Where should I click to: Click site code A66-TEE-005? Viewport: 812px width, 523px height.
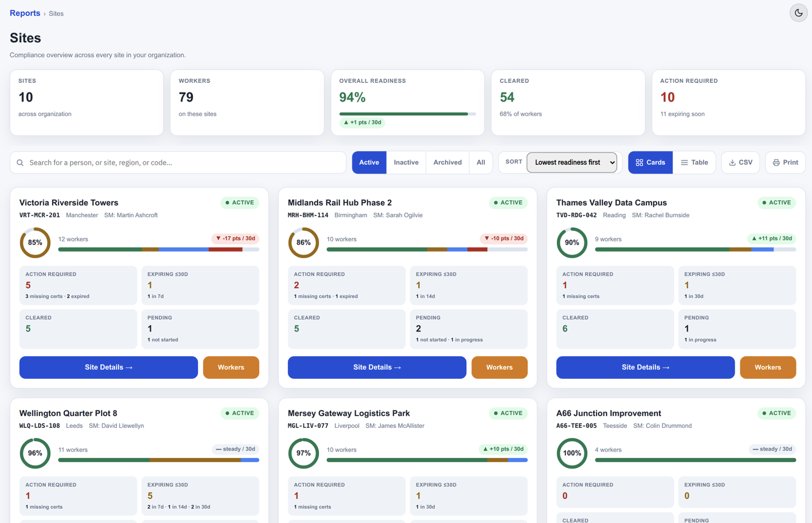[577, 426]
